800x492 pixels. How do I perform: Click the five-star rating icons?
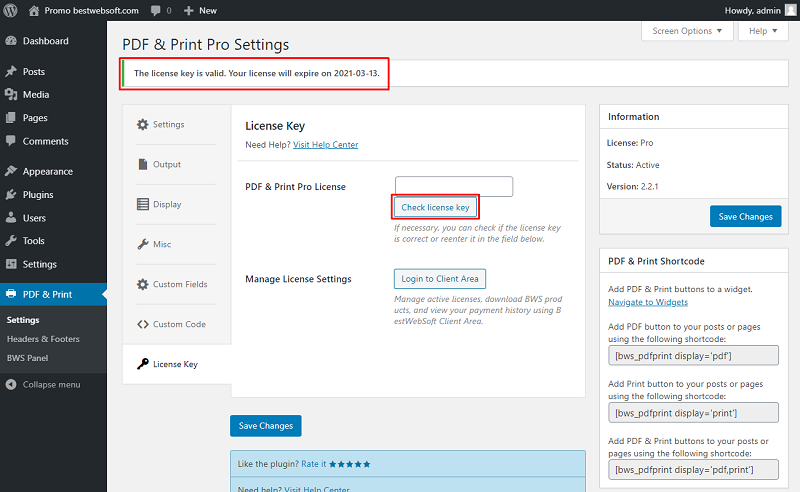click(x=349, y=464)
